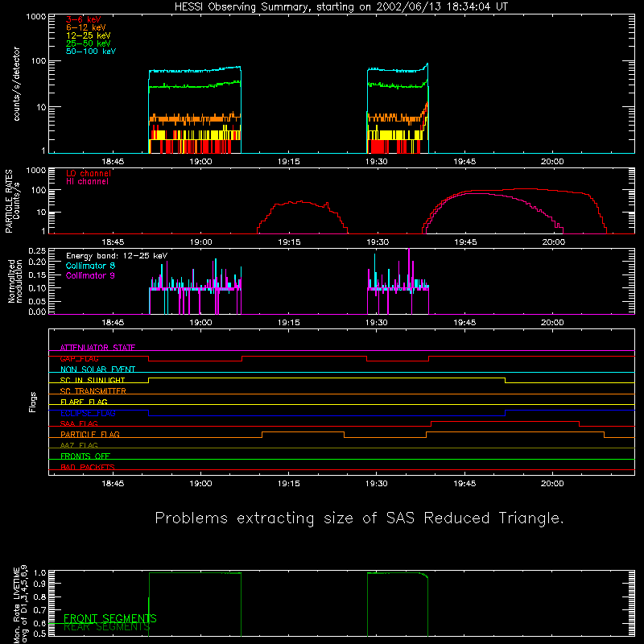Screen dimensions: 644x644
Task: Select the '12-25 keV' count-rate legend label
Action: (89, 35)
